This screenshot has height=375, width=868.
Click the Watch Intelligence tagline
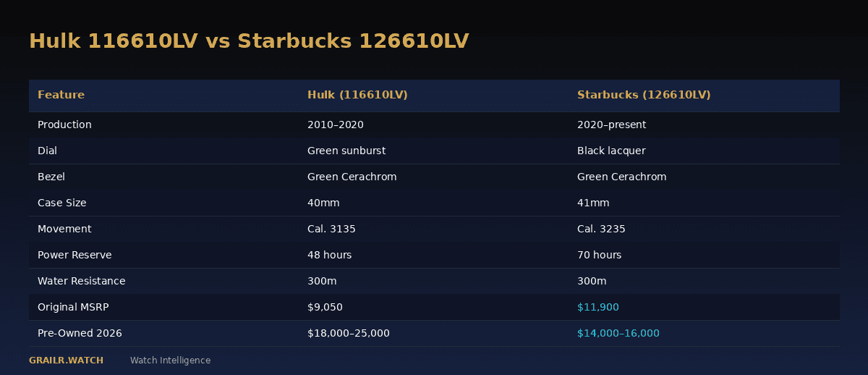[x=170, y=361]
